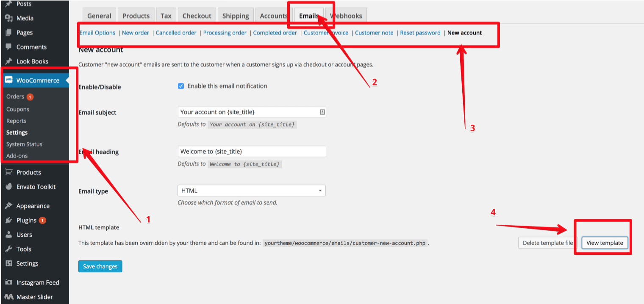This screenshot has width=644, height=304.
Task: Open the Reset password email link
Action: (x=420, y=33)
